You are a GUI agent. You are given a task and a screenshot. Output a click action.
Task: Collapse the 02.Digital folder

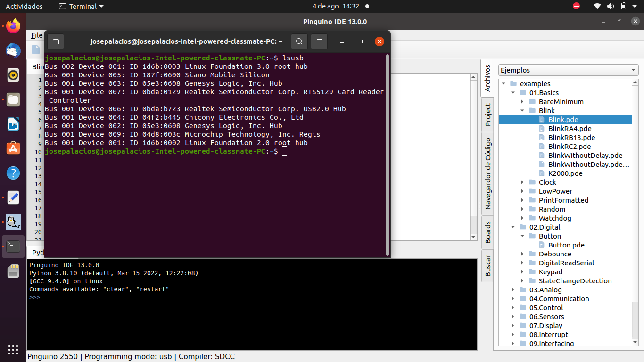click(513, 227)
